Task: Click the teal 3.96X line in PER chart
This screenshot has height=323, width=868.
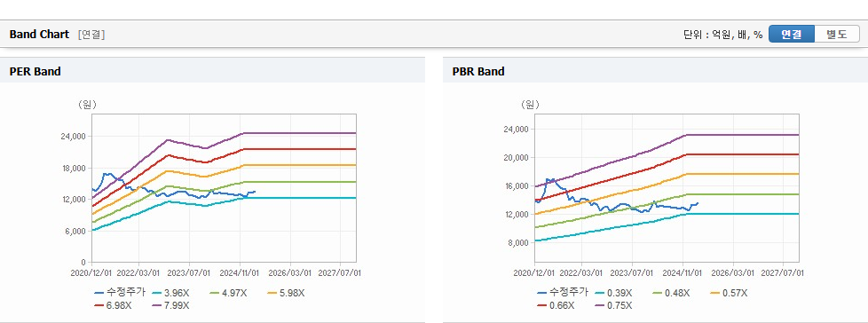Action: 299,198
